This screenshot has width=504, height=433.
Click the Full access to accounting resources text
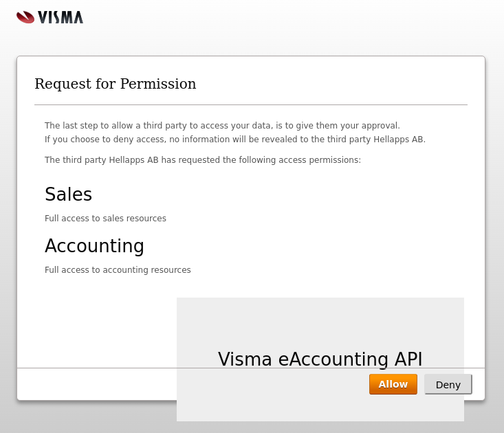pyautogui.click(x=118, y=270)
